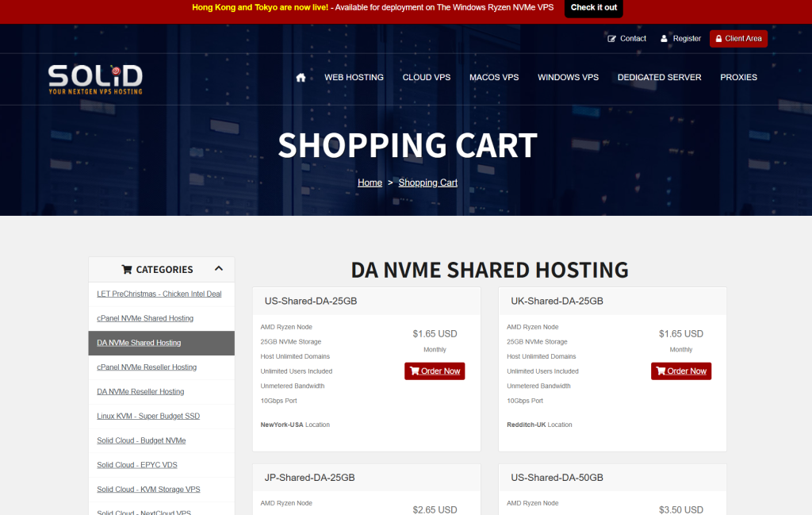Open Dedicated Server menu item
812x515 pixels.
point(659,78)
